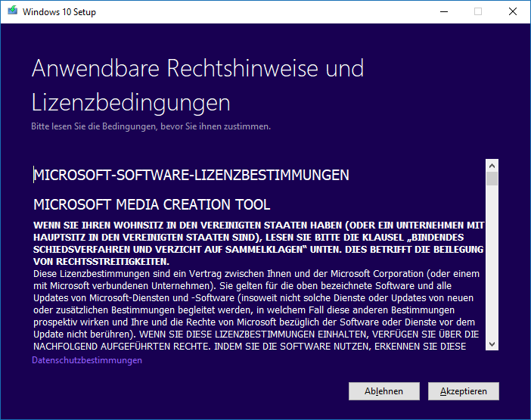Click the bold paragraph starting WENN SIE IHREN WOHNSITZ
Image resolution: width=531 pixels, height=420 pixels.
[x=259, y=238]
